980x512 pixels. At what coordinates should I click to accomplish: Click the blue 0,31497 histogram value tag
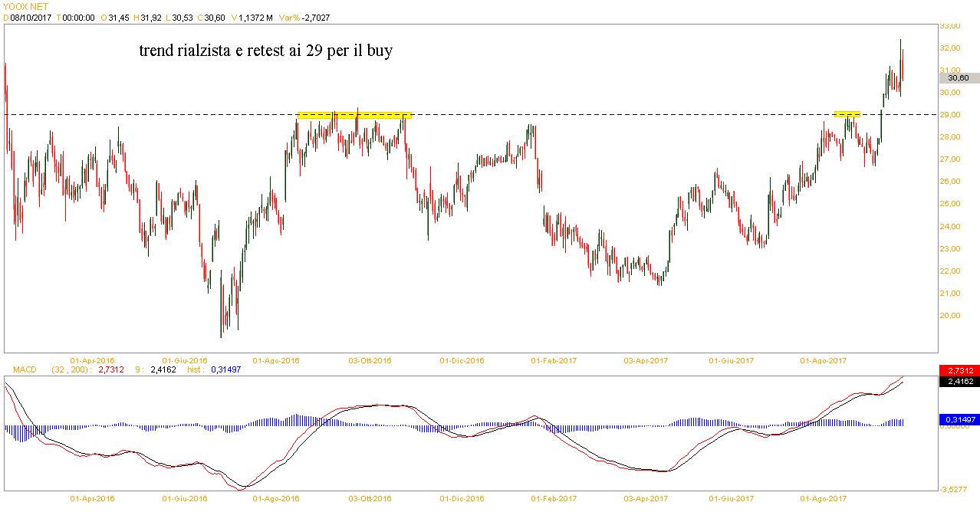959,419
